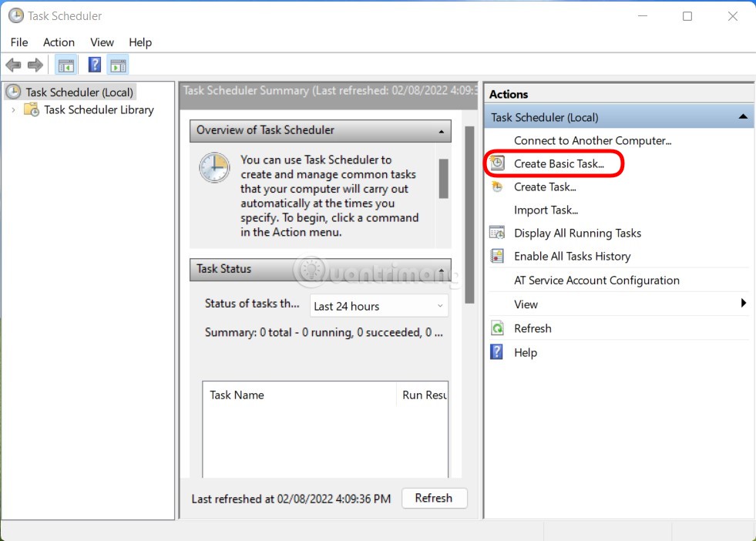
Task: Click the summary pane's main vertical scrollbar
Action: tap(469, 214)
